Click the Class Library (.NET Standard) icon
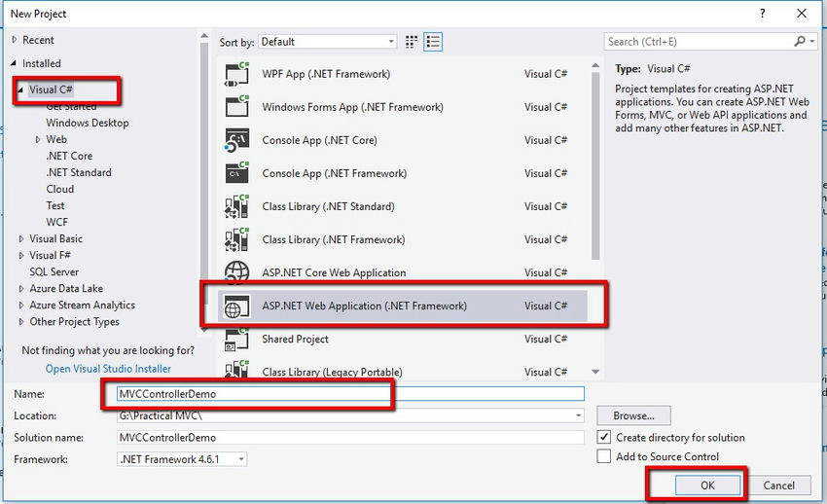Image resolution: width=827 pixels, height=504 pixels. 236,206
